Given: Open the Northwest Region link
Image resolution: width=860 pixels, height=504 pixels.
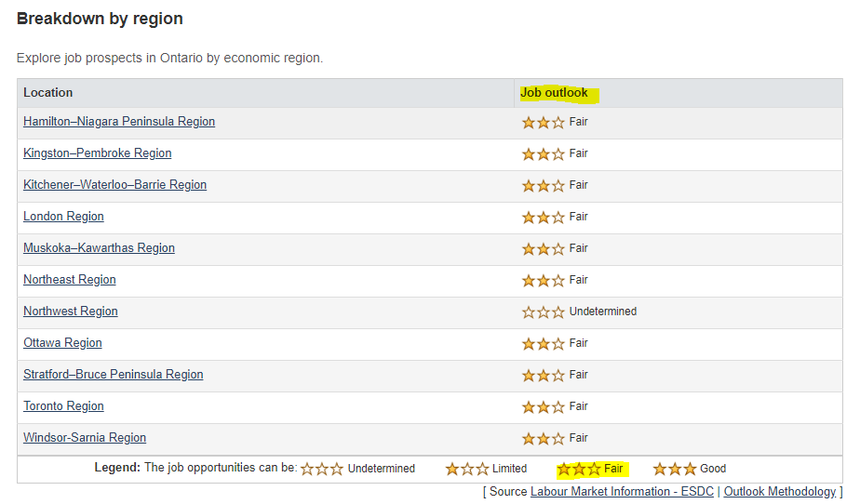Looking at the screenshot, I should tap(71, 312).
